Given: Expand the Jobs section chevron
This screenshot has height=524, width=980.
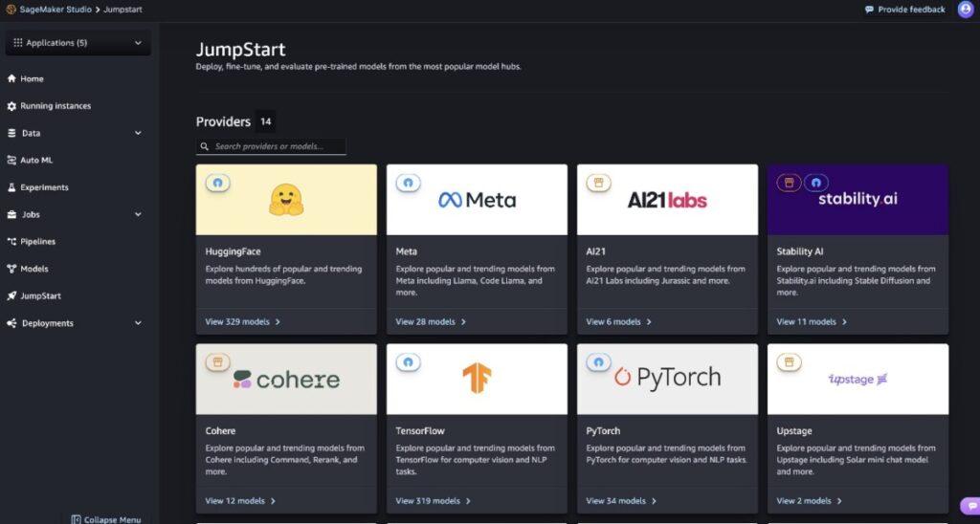Looking at the screenshot, I should [138, 215].
